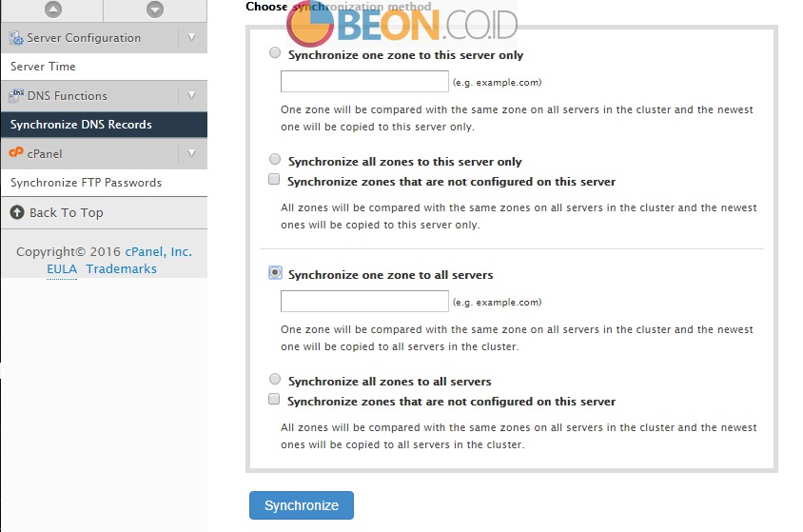Screen dimensions: 803x532
Task: Click the blue Synchronize button
Action: pyautogui.click(x=301, y=505)
